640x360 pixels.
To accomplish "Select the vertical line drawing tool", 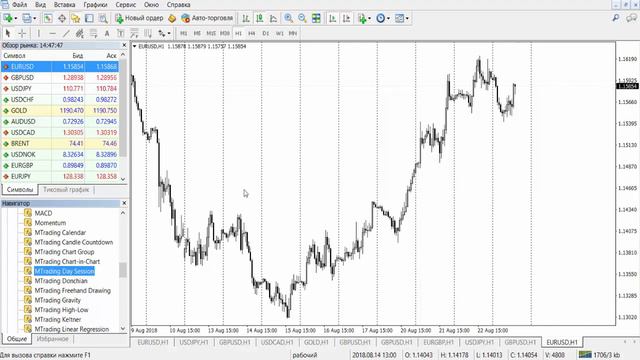I will [x=38, y=33].
